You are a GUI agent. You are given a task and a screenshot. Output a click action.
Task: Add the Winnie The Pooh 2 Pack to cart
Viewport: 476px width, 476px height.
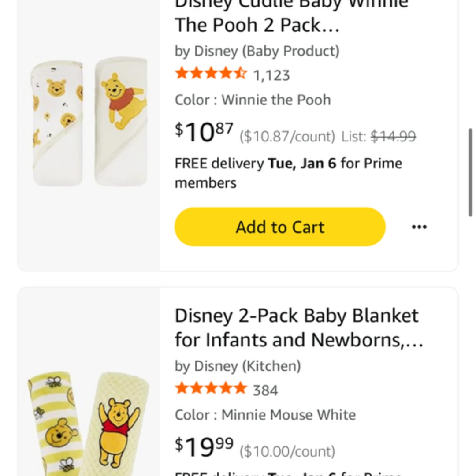pyautogui.click(x=279, y=227)
